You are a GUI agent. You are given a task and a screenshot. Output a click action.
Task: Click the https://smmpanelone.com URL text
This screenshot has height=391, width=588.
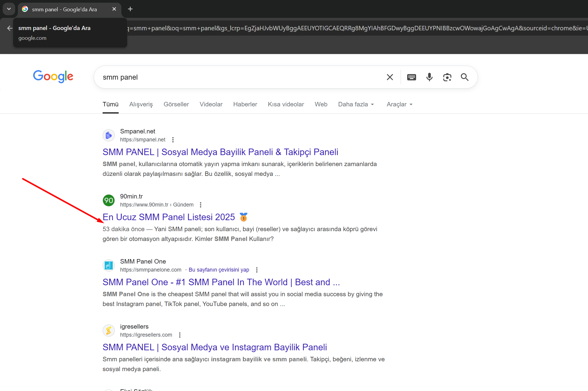pyautogui.click(x=151, y=270)
